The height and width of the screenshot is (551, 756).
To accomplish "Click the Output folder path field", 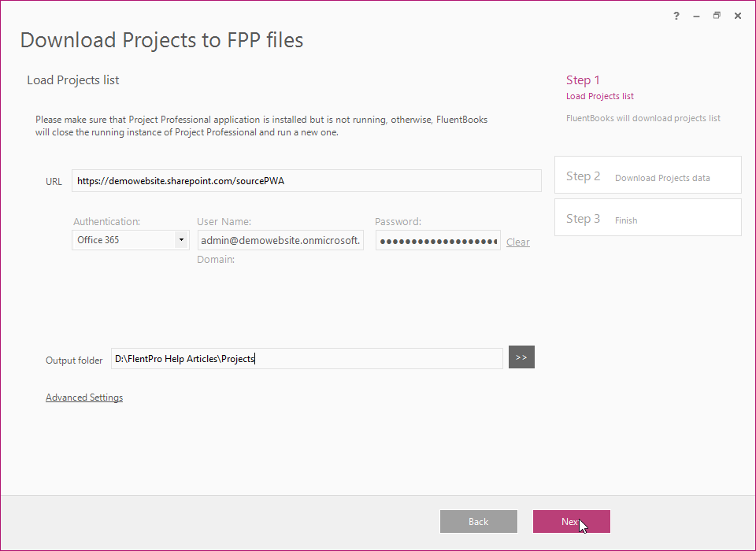I will (306, 359).
